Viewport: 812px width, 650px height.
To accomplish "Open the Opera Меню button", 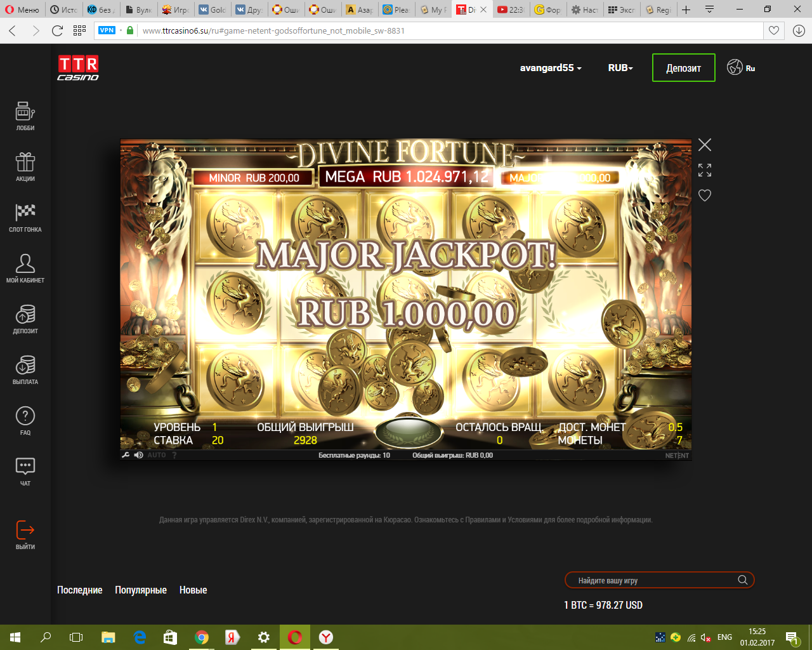I will tap(22, 10).
